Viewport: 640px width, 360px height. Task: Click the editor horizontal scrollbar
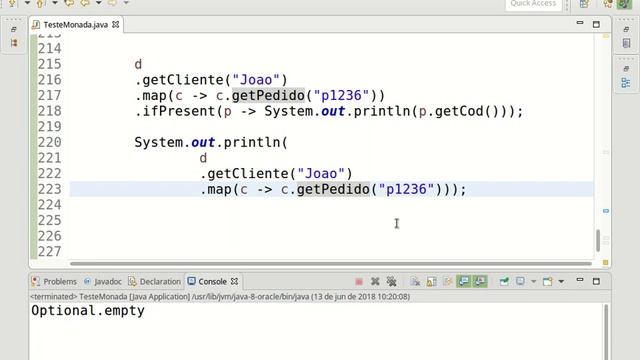(331, 264)
